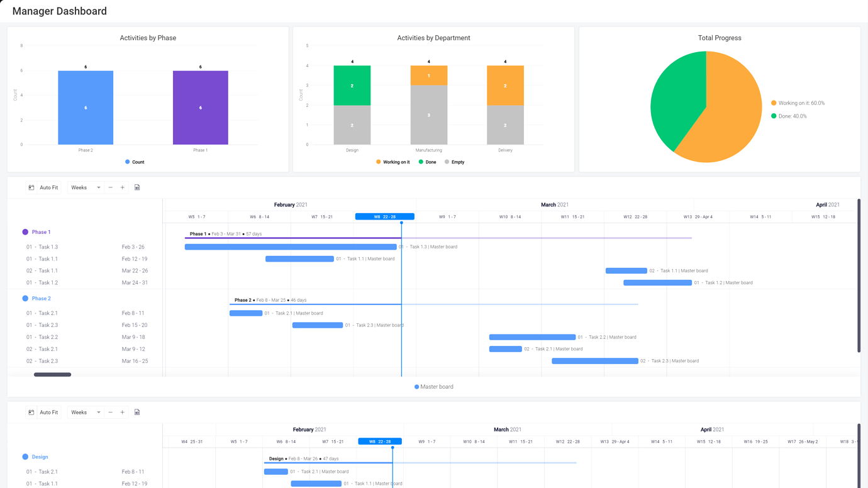Click the Task 2.2 bar in the Gantt chart
868x488 pixels.
(531, 336)
